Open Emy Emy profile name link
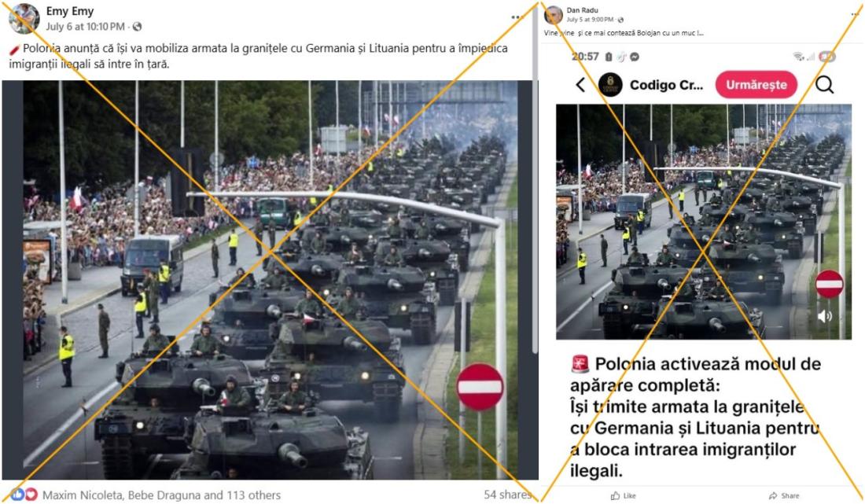Screen dimensions: 865x504 (70, 11)
